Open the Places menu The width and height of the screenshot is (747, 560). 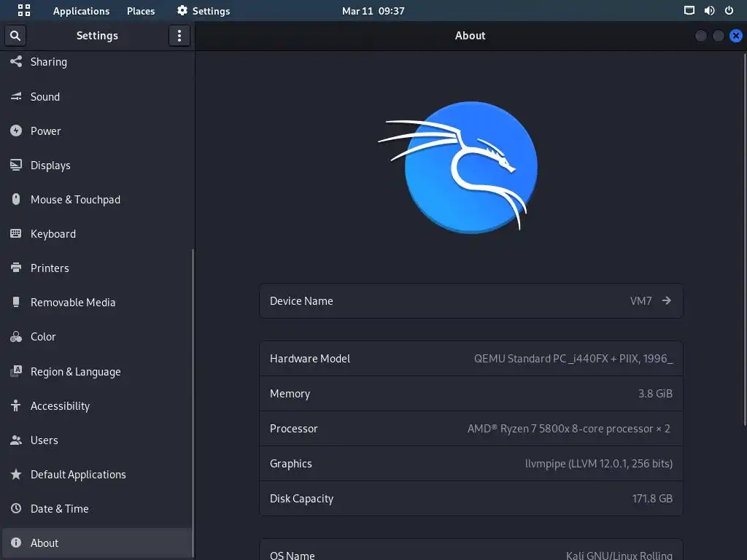pos(141,11)
